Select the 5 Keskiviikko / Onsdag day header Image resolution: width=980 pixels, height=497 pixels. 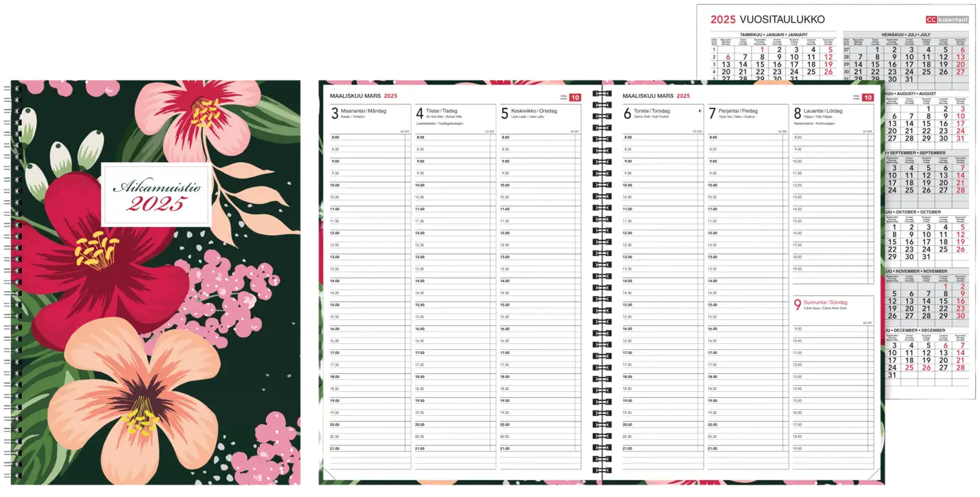[529, 113]
